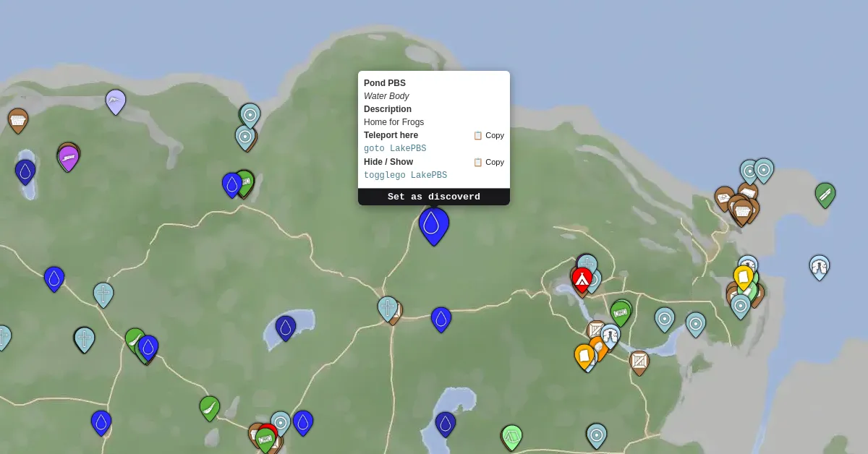Copy the Teleport here command
This screenshot has height=454, width=868.
click(x=488, y=135)
